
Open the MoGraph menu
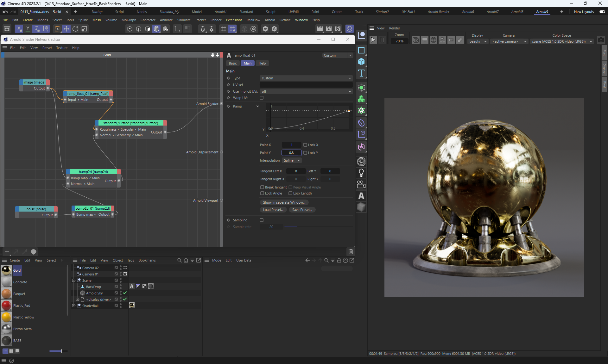tap(129, 20)
